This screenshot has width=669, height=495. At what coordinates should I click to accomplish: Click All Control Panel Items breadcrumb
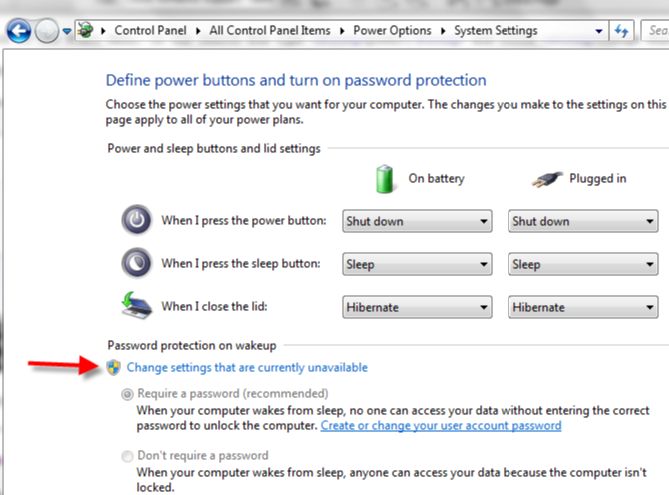point(270,31)
